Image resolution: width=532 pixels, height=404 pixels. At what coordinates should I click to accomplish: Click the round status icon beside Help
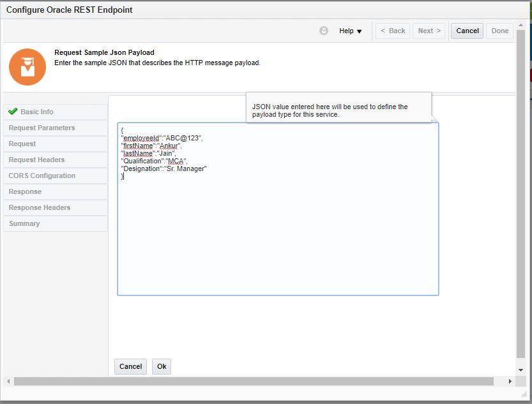(x=324, y=31)
